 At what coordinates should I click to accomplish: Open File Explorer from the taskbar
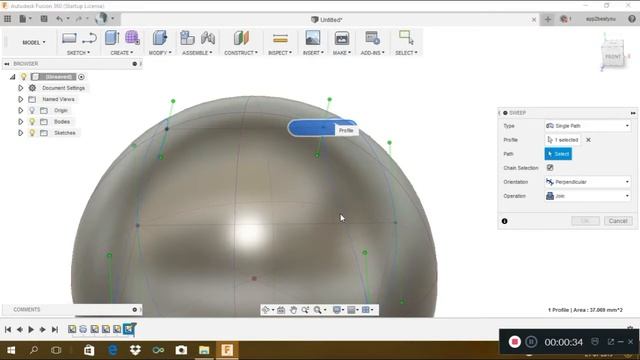coord(204,350)
